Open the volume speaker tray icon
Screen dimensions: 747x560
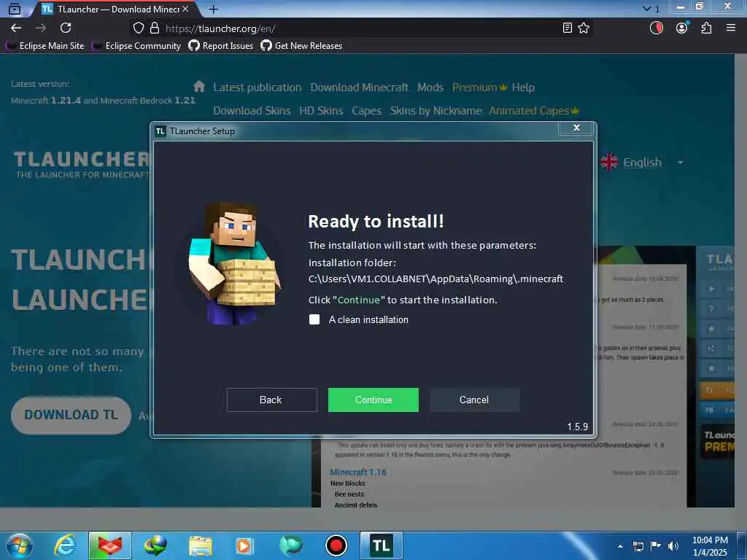673,546
